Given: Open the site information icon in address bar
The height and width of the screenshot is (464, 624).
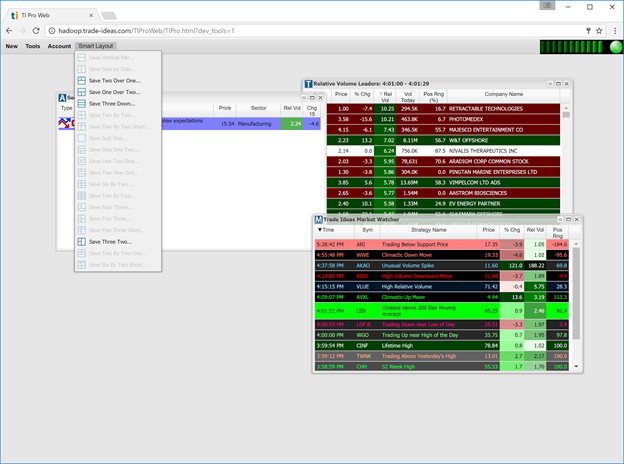Looking at the screenshot, I should (x=52, y=31).
